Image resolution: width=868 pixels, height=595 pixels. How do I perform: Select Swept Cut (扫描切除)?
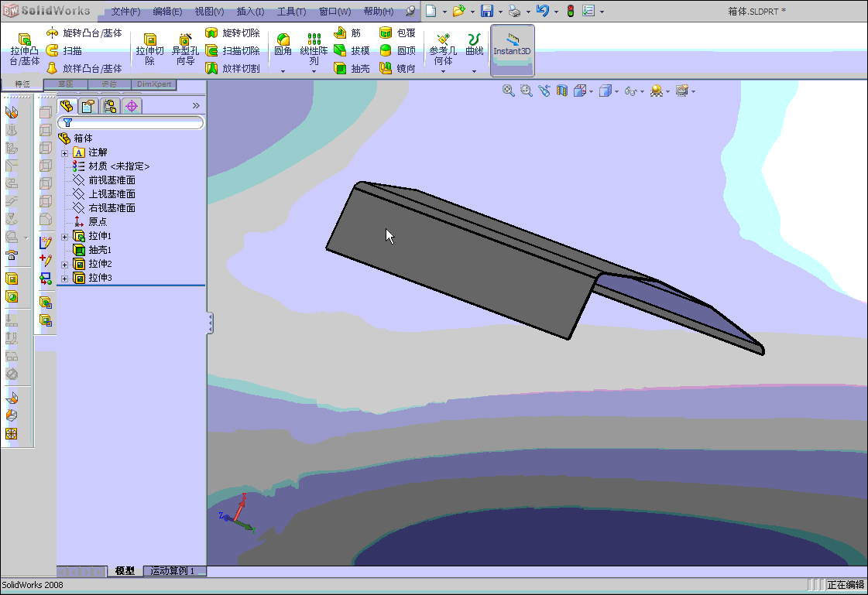[x=232, y=51]
